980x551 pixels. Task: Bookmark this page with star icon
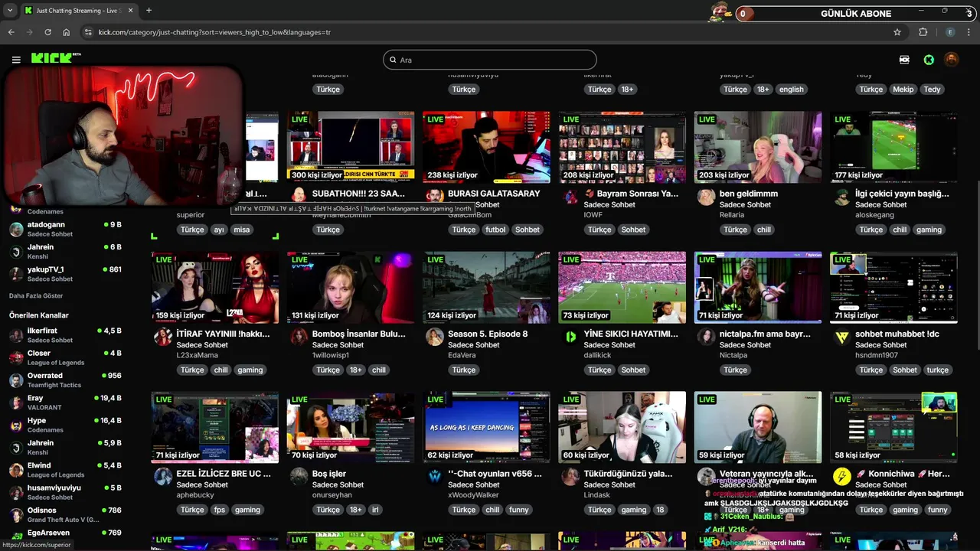tap(897, 32)
